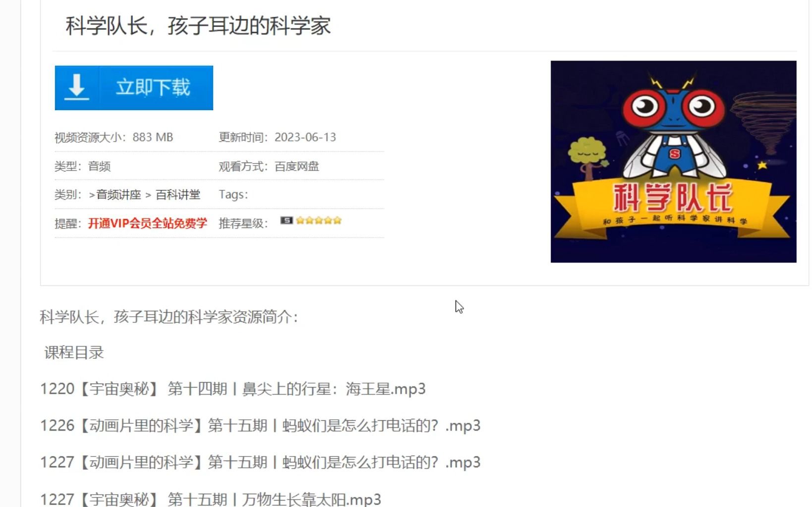Image resolution: width=812 pixels, height=507 pixels.
Task: Open the 科学队长 cover image thumbnail
Action: coord(673,162)
